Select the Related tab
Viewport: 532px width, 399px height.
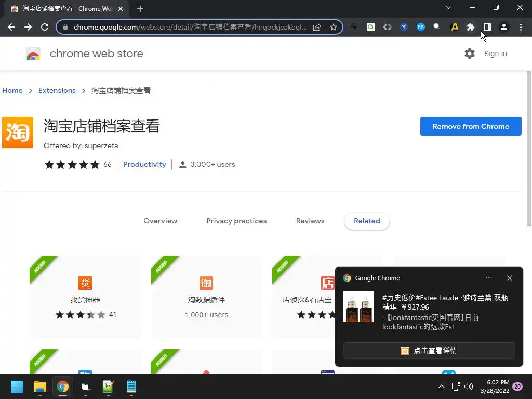tap(367, 221)
